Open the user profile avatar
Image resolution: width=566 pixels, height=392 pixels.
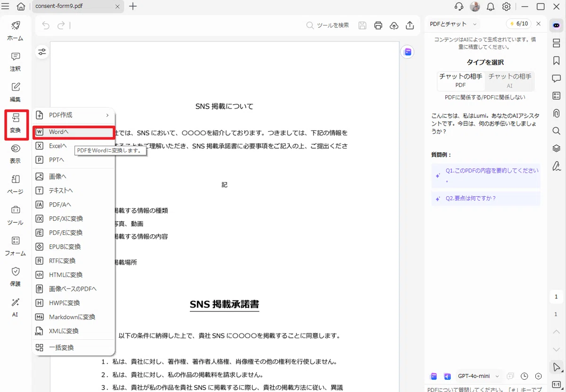coord(474,7)
